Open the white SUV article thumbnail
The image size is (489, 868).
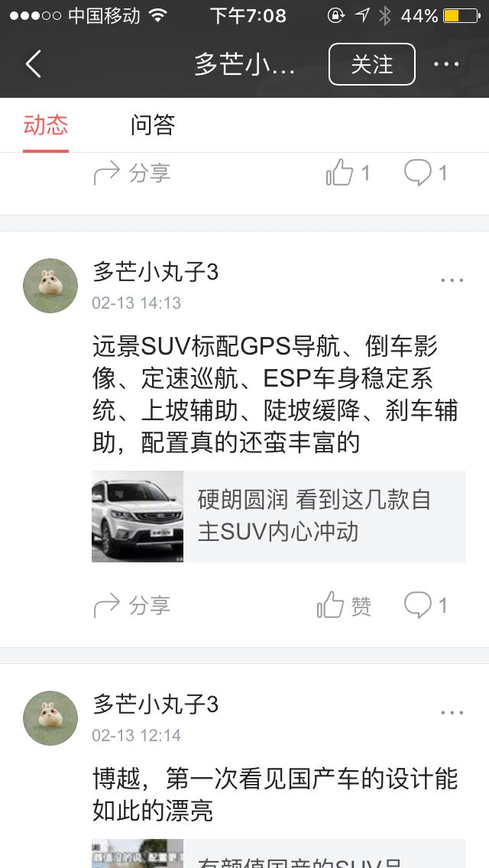click(x=138, y=517)
